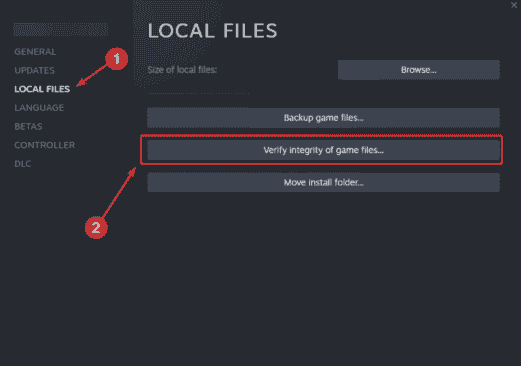This screenshot has height=366, width=521.
Task: Open the DLC tab
Action: pyautogui.click(x=23, y=164)
